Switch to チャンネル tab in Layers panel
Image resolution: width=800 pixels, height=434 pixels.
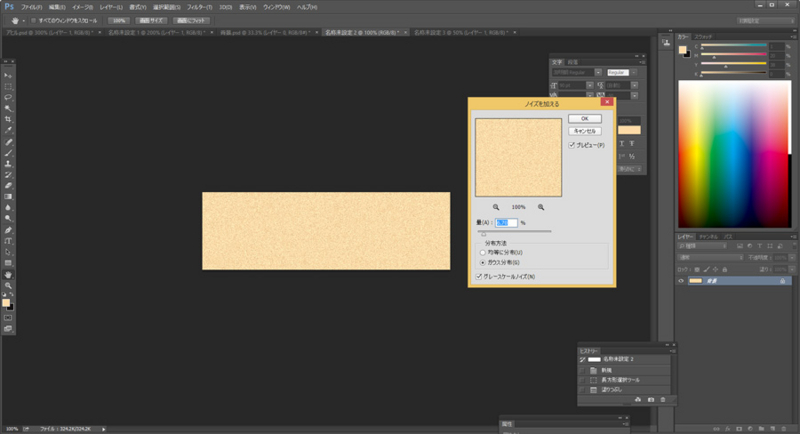(708, 237)
